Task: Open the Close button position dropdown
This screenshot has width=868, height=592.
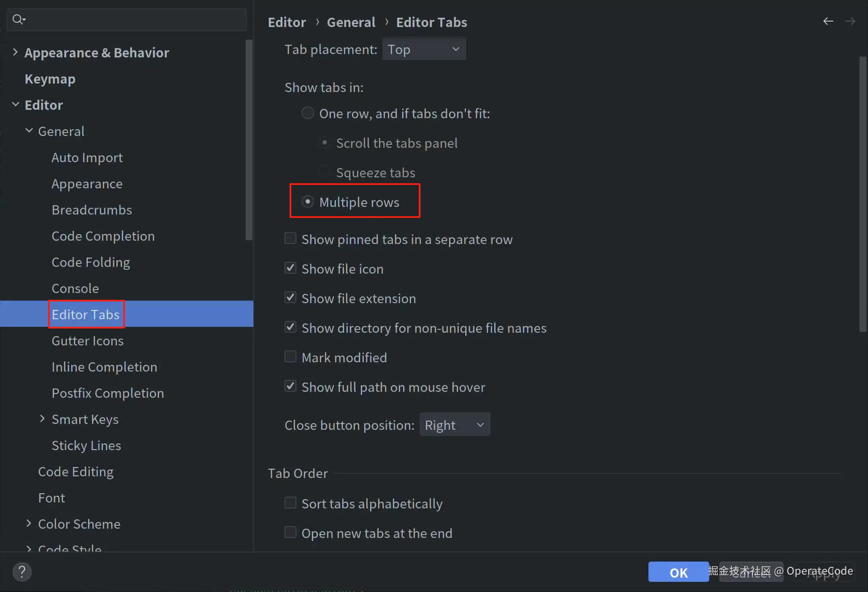Action: [x=455, y=425]
